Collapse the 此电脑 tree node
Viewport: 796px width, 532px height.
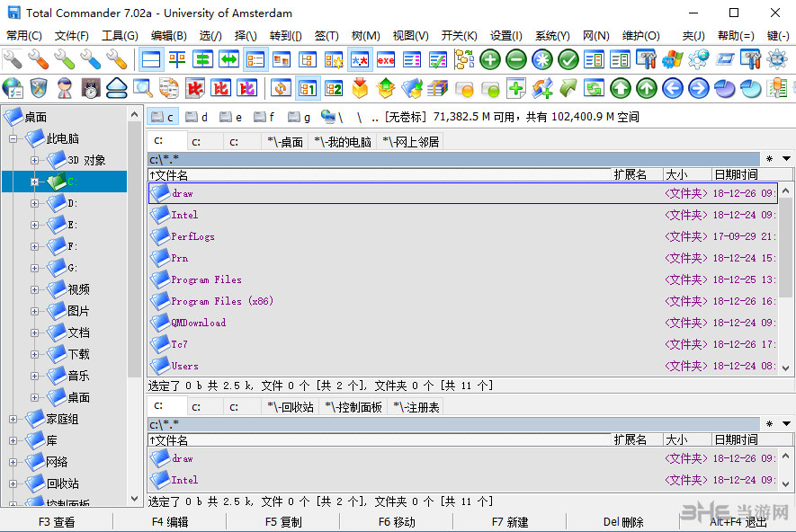[14, 138]
